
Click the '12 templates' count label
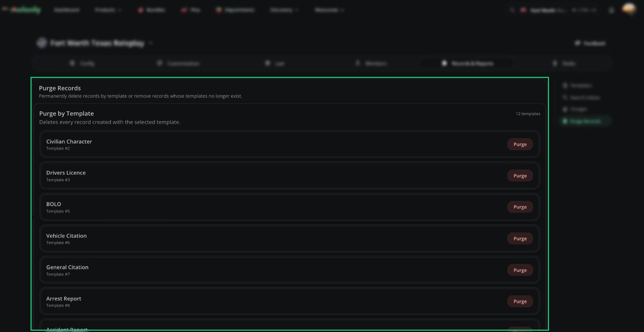[528, 114]
